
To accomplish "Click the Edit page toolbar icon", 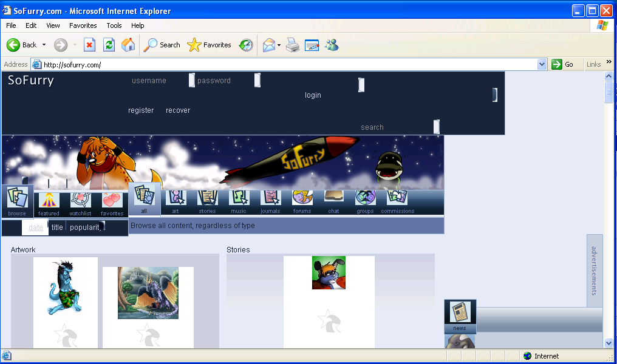I will pyautogui.click(x=312, y=45).
